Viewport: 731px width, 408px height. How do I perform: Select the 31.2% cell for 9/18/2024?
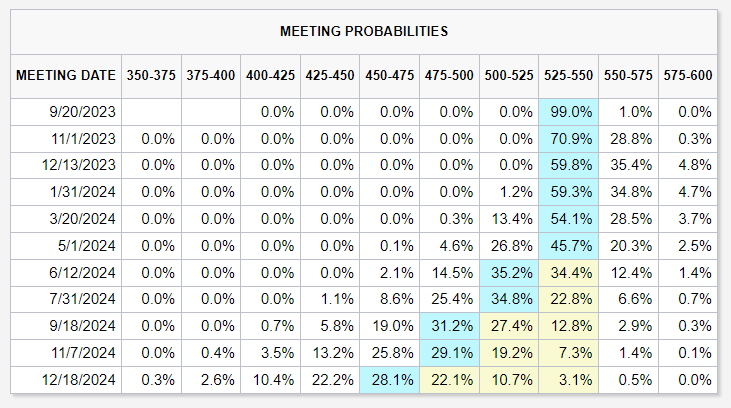pyautogui.click(x=449, y=326)
